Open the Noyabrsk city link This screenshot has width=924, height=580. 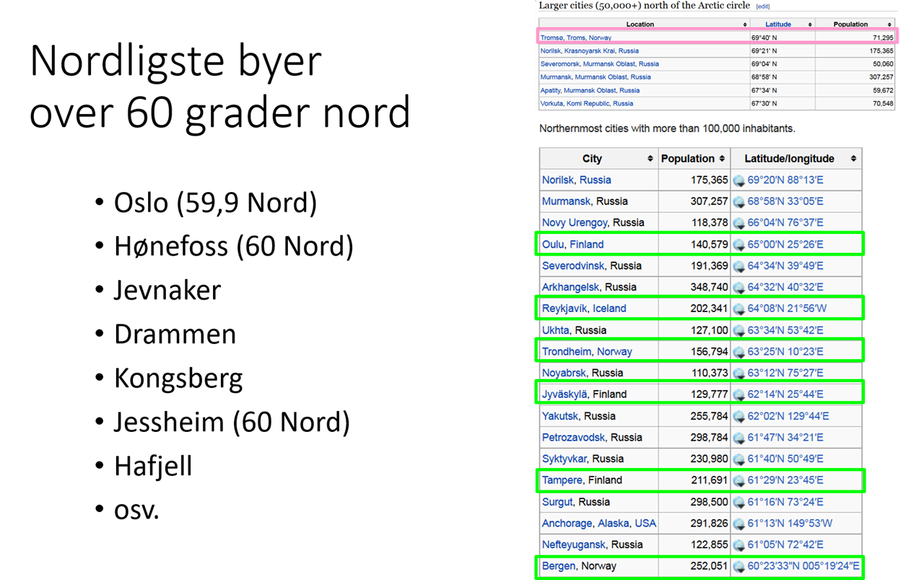pos(565,373)
